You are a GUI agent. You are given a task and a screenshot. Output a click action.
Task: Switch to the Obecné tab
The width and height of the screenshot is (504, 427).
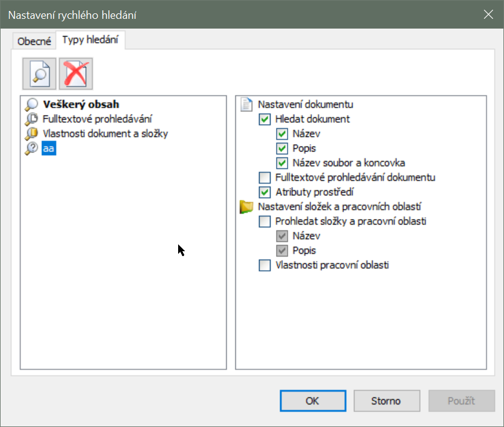pyautogui.click(x=34, y=41)
